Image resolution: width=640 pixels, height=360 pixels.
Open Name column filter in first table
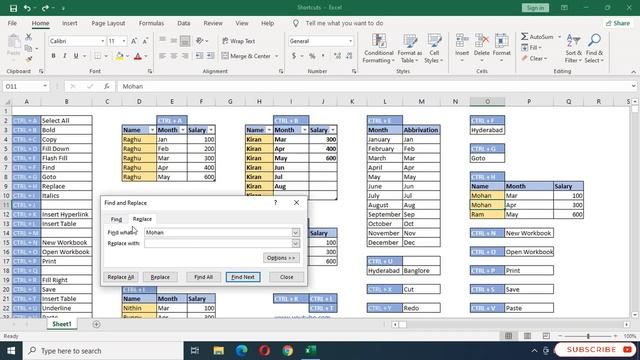152,130
